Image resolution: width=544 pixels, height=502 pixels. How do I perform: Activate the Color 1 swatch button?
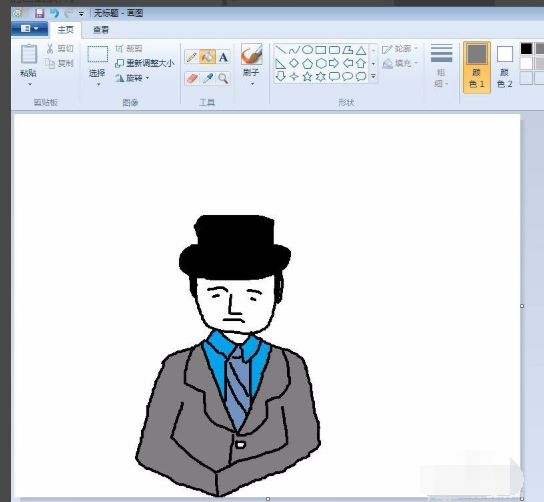click(477, 67)
